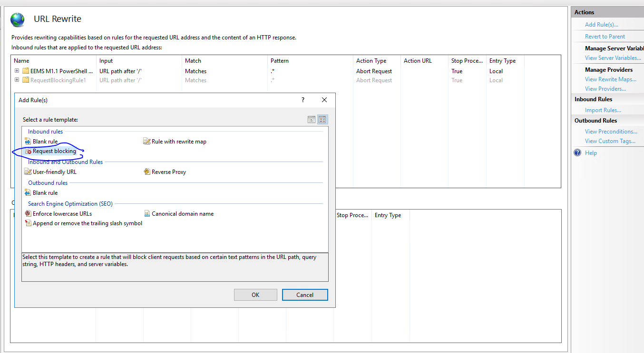Click the Outbound rules group heading
The image size is (644, 353).
coord(48,183)
